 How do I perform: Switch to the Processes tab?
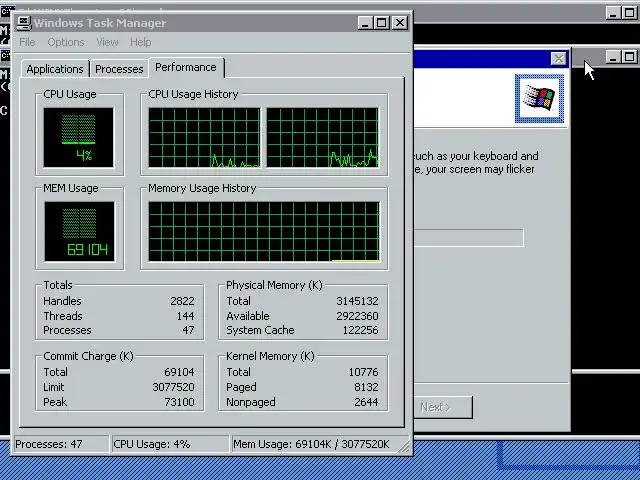(119, 69)
